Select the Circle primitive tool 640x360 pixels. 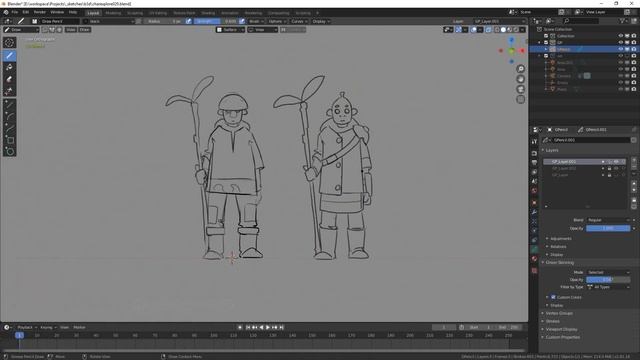(x=9, y=152)
